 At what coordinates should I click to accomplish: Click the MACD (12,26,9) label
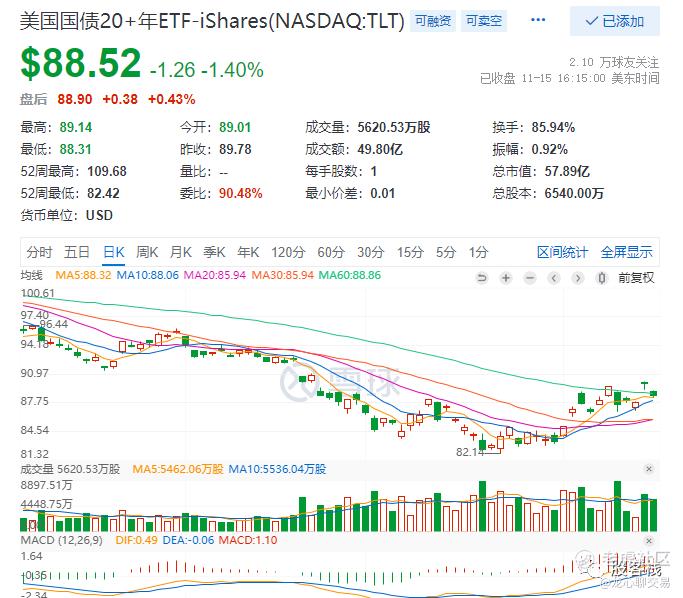tap(61, 541)
